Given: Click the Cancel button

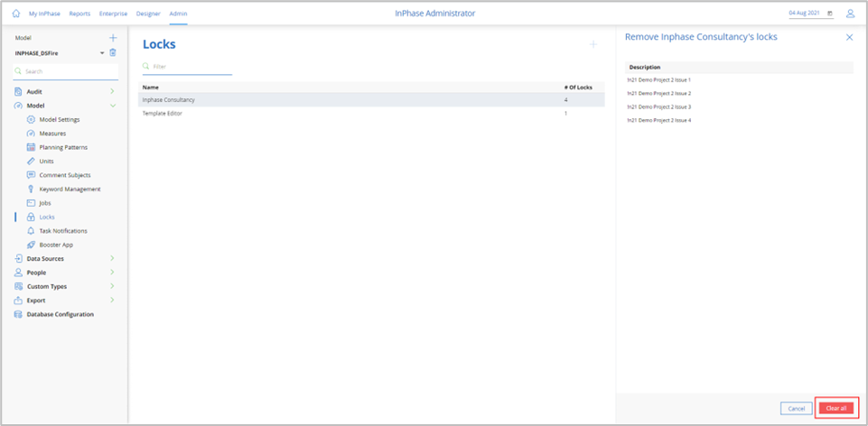Looking at the screenshot, I should pyautogui.click(x=796, y=408).
